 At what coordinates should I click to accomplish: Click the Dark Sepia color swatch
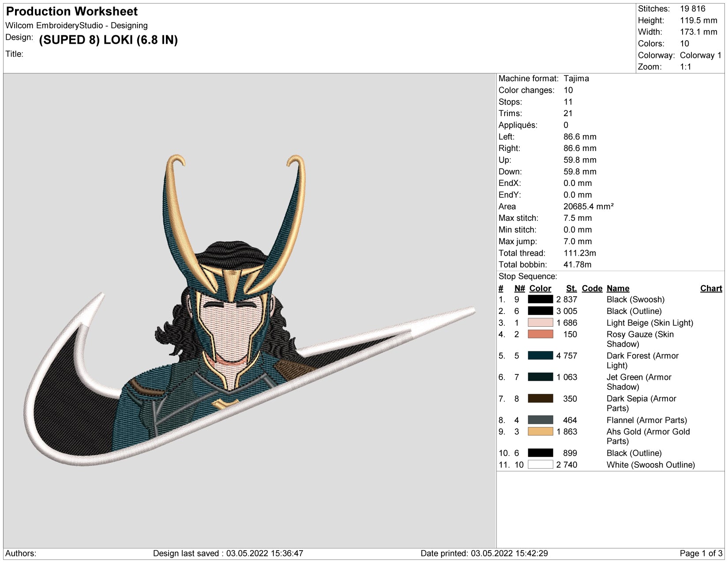[540, 398]
